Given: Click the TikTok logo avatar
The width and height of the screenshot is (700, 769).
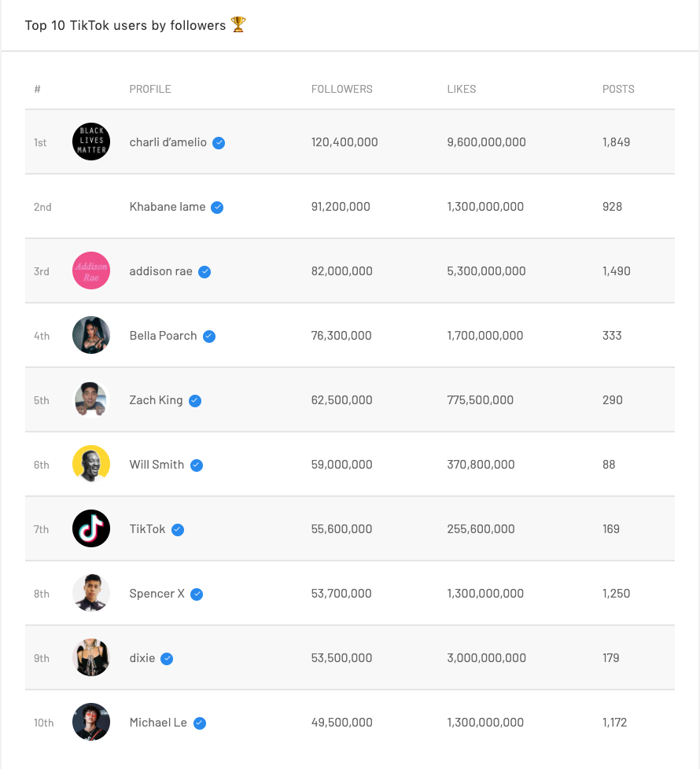Looking at the screenshot, I should coord(91,528).
